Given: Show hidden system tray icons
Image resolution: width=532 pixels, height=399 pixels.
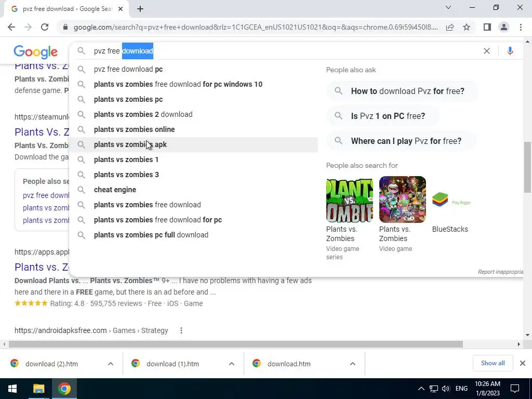Looking at the screenshot, I should click(421, 389).
